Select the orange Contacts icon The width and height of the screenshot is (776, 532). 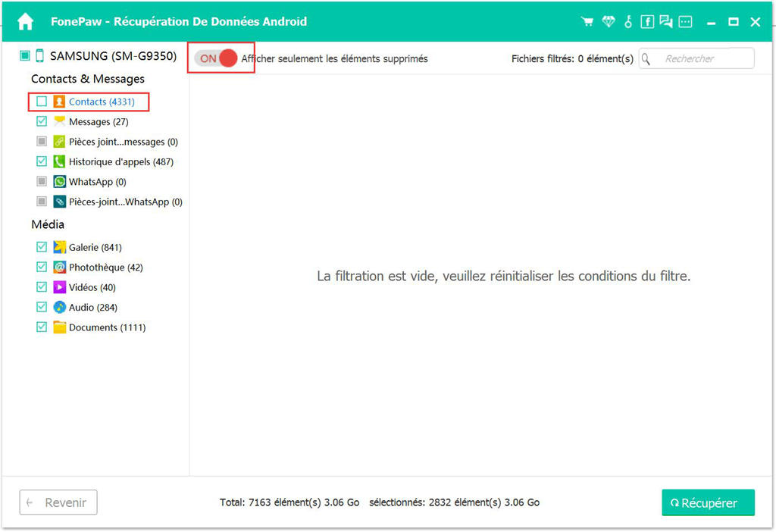coord(59,102)
